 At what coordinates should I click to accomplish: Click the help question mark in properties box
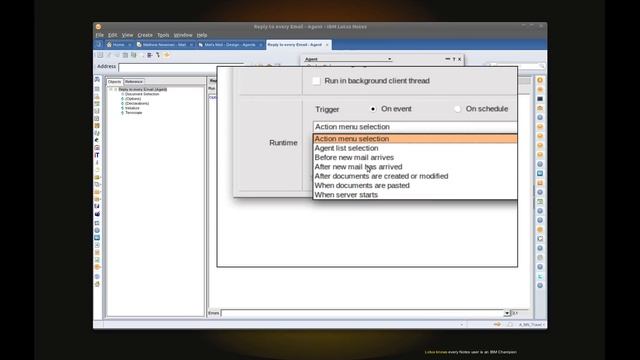pyautogui.click(x=453, y=59)
